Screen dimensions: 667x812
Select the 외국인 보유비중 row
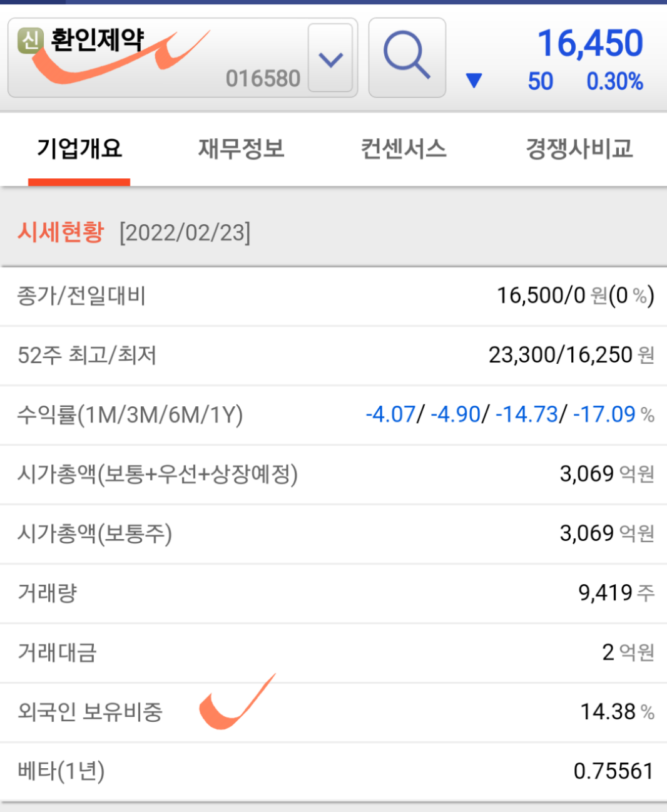pyautogui.click(x=333, y=712)
